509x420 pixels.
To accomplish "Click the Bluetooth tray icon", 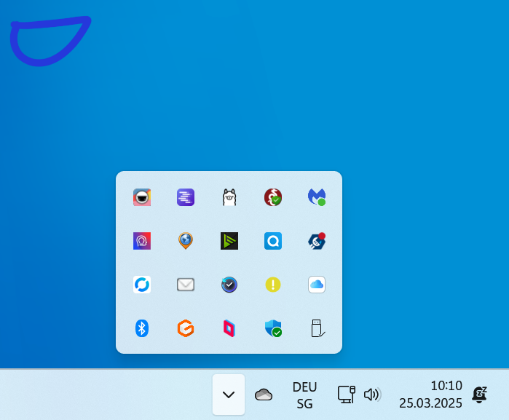I will (142, 328).
